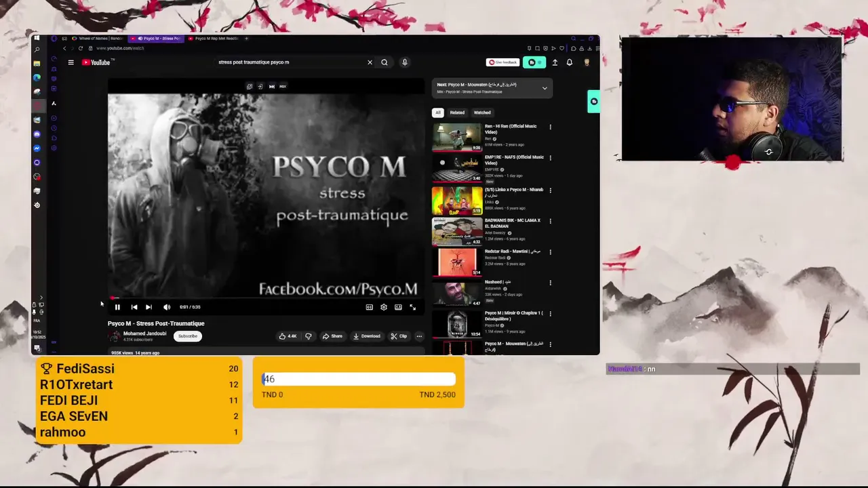Open File Explorer from the taskbar
Viewport: 868px width, 488px height.
pyautogui.click(x=37, y=63)
